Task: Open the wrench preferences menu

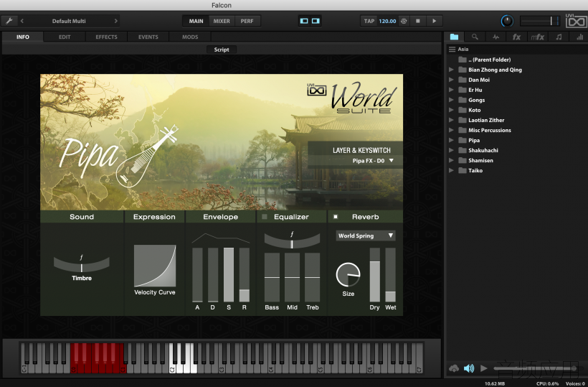Action: pos(9,21)
